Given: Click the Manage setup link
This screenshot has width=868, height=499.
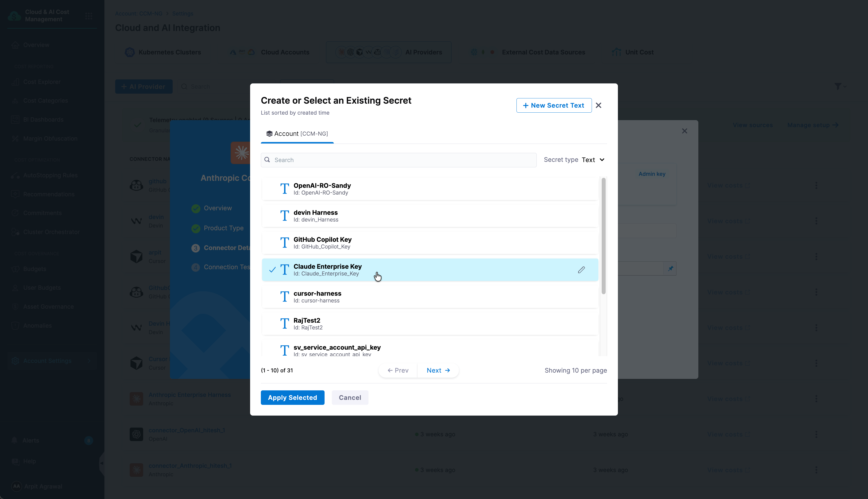Looking at the screenshot, I should (813, 125).
